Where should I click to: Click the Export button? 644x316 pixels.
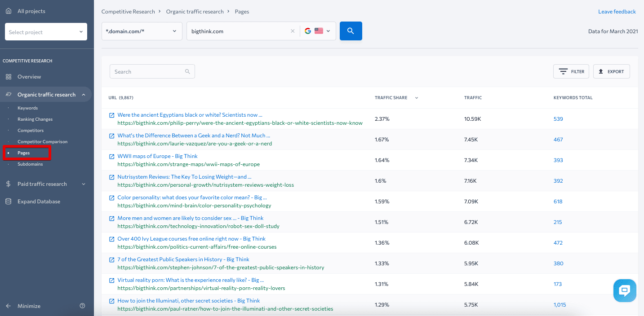(612, 71)
